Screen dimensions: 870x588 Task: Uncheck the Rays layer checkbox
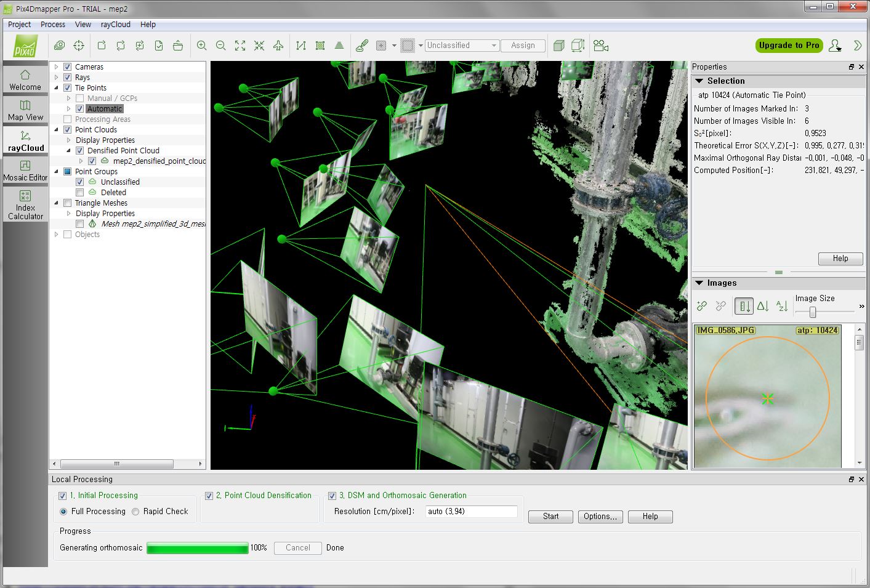coord(68,77)
